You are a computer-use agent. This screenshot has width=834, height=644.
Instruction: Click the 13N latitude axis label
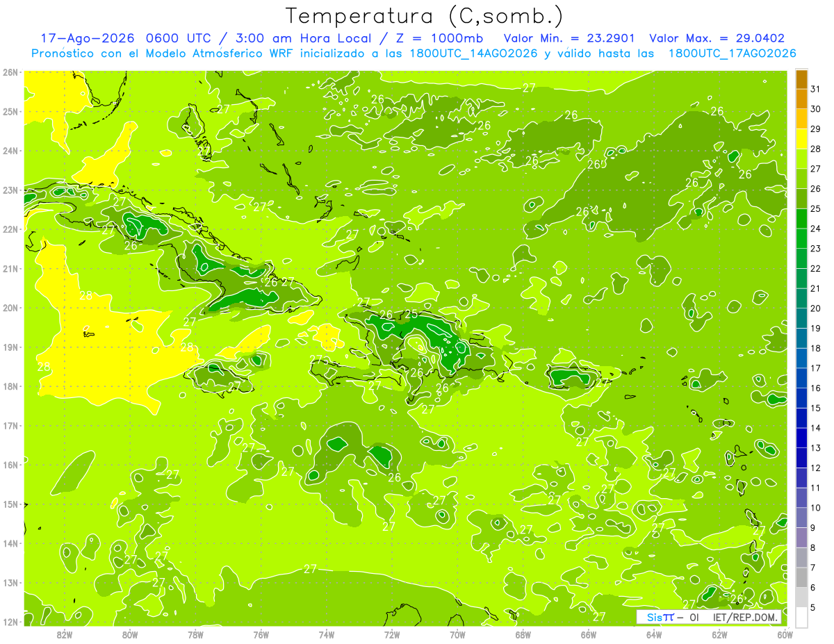[10, 582]
